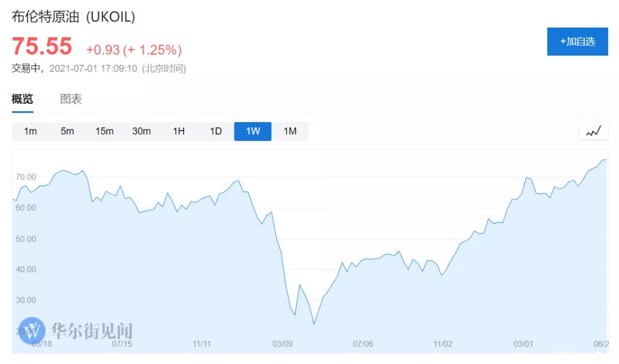This screenshot has width=619, height=364.
Task: Click the 11/02 date marker
Action: [x=443, y=344]
